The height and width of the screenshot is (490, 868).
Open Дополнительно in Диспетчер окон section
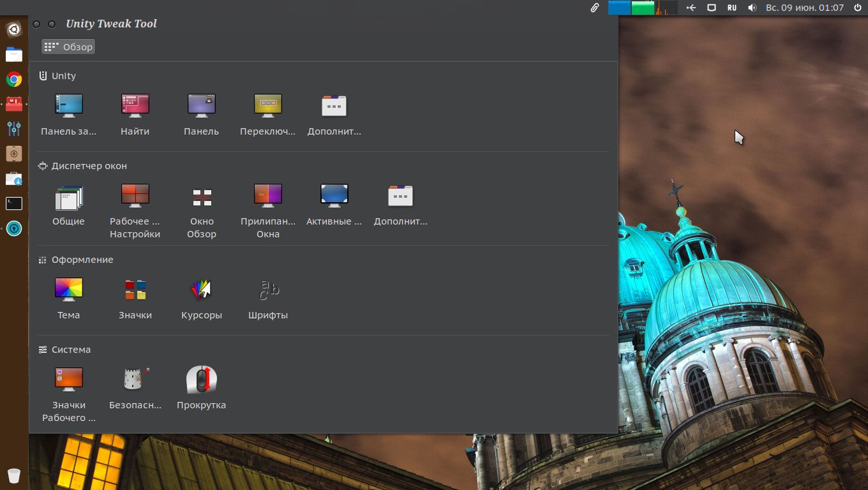pos(400,197)
